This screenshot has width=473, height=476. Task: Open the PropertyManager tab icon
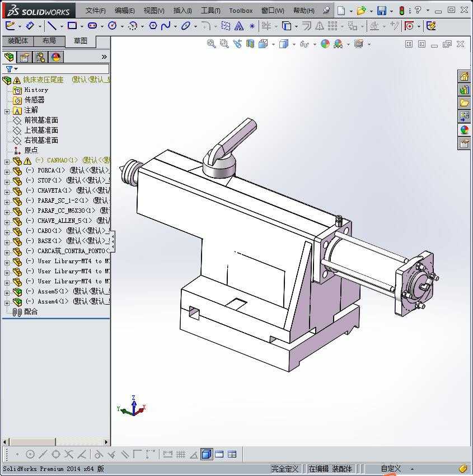tap(25, 57)
